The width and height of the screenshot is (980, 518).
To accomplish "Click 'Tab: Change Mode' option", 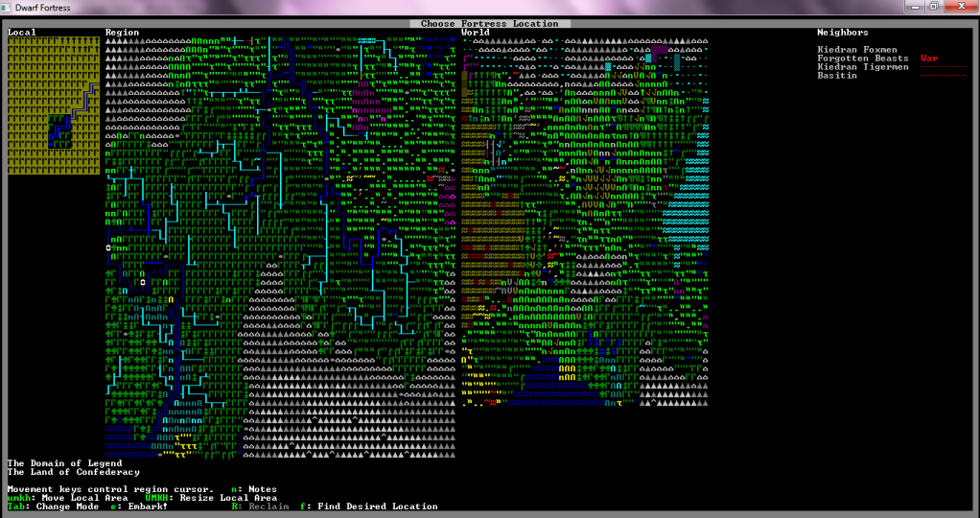I will (x=53, y=506).
